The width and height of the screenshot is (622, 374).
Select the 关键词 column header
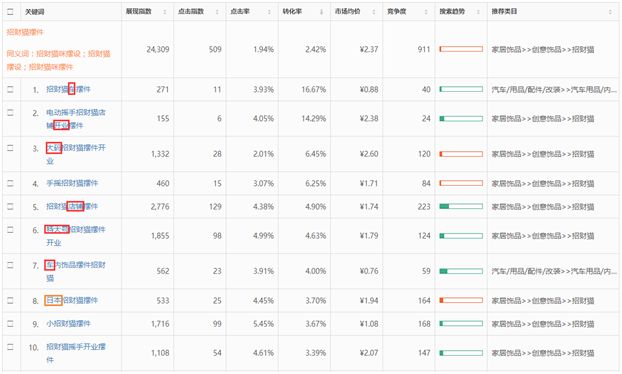pyautogui.click(x=35, y=12)
